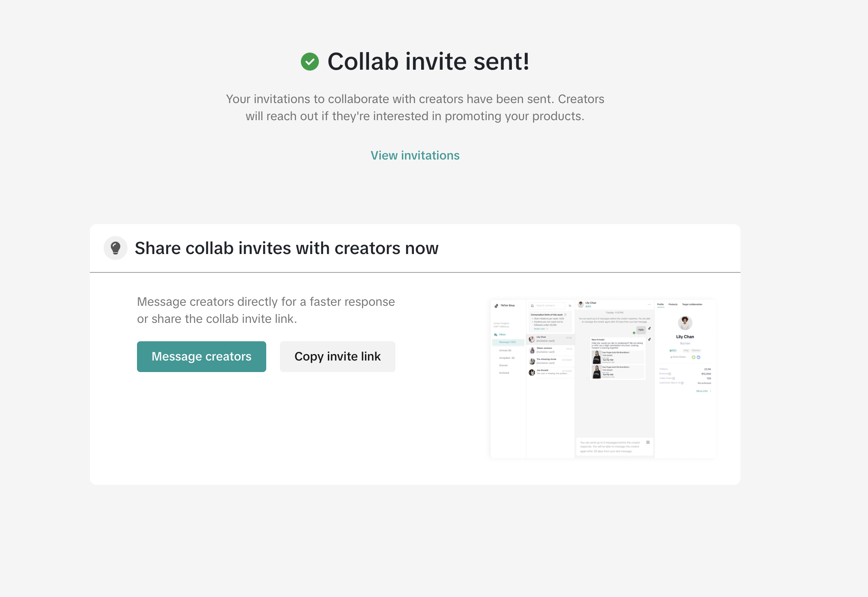Viewport: 868px width, 597px height.
Task: Select Eileen Jackson conversation in preview
Action: [x=550, y=350]
